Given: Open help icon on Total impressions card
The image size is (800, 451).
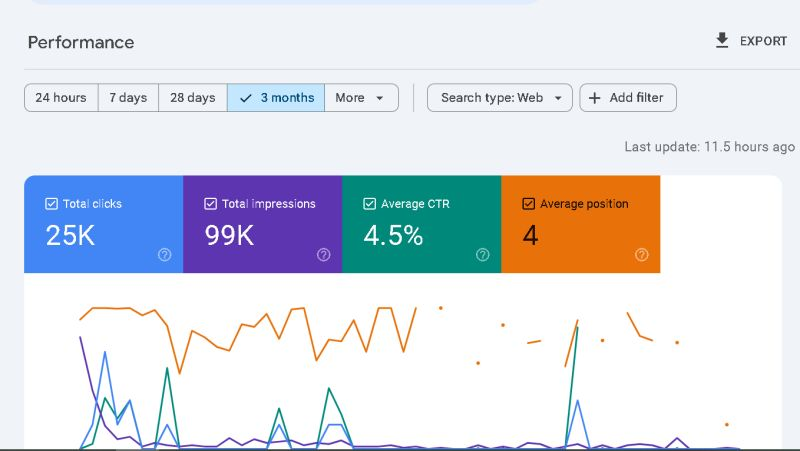Looking at the screenshot, I should (323, 255).
